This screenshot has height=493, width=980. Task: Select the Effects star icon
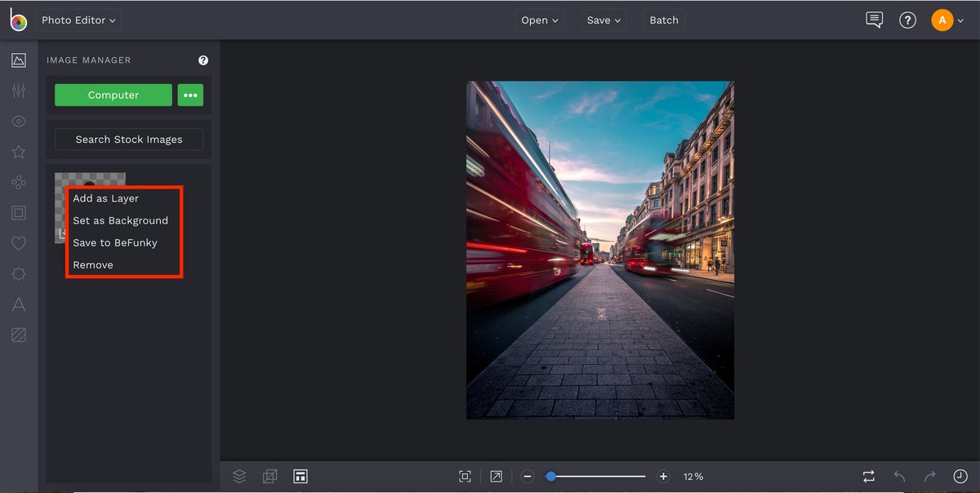pos(18,152)
